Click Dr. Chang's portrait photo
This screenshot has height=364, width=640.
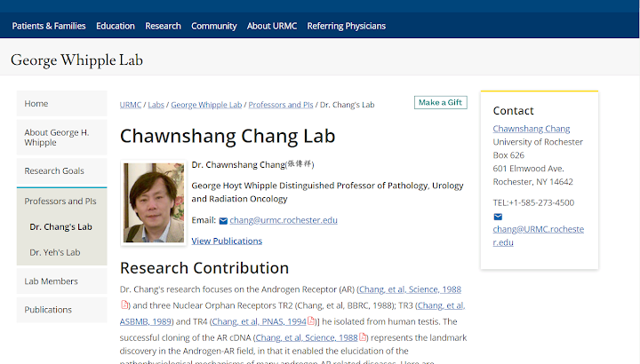pyautogui.click(x=154, y=202)
